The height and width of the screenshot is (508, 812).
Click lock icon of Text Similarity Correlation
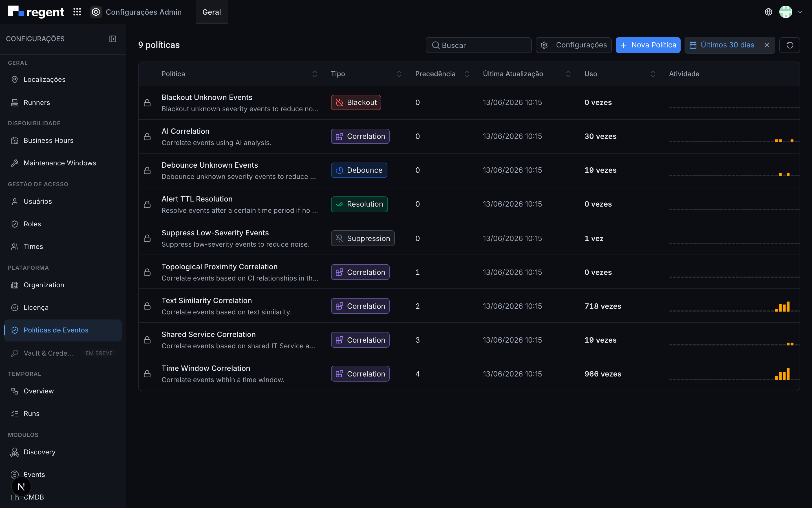click(147, 306)
